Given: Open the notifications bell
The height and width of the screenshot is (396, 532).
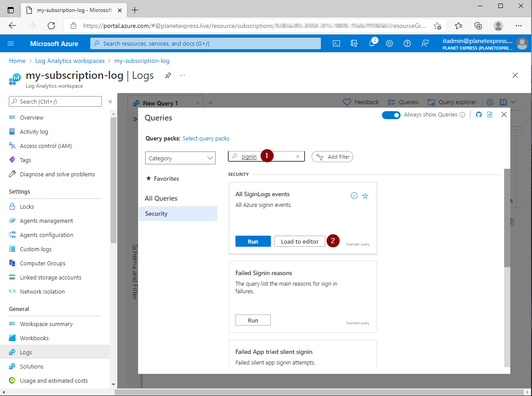Looking at the screenshot, I should point(372,43).
